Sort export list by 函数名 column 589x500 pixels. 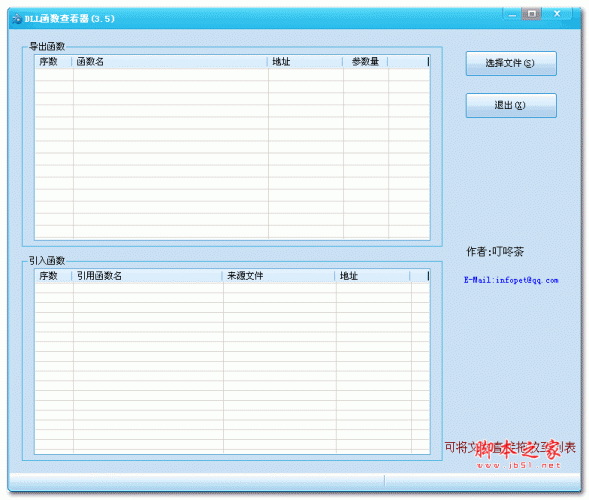[169, 62]
